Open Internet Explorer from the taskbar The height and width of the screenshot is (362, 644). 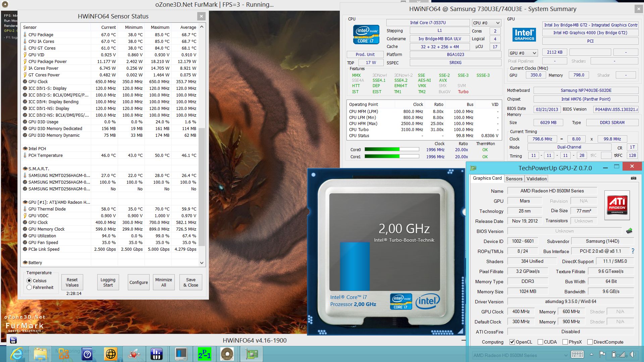tap(17, 354)
